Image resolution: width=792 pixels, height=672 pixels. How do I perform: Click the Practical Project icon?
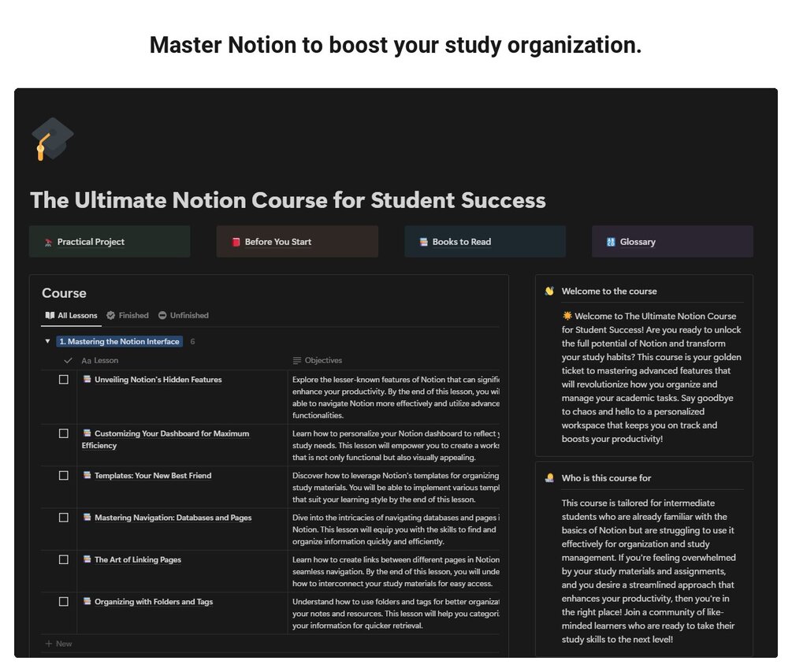49,243
